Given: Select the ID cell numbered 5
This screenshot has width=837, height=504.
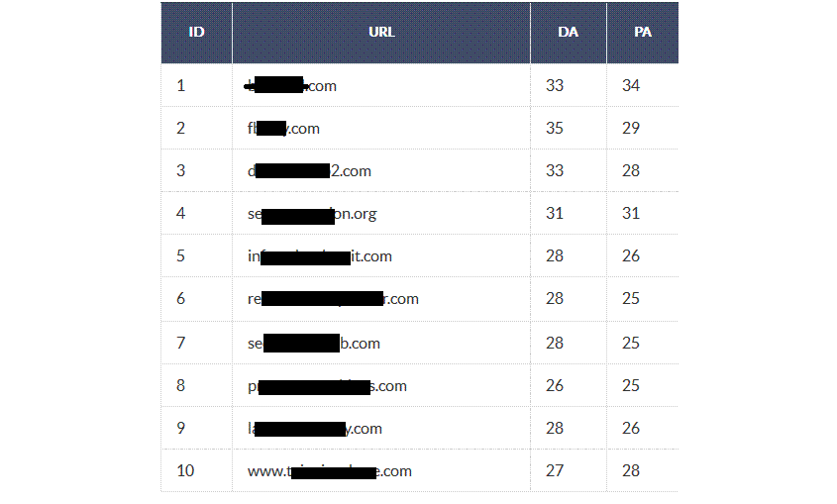Looking at the screenshot, I should (x=180, y=256).
